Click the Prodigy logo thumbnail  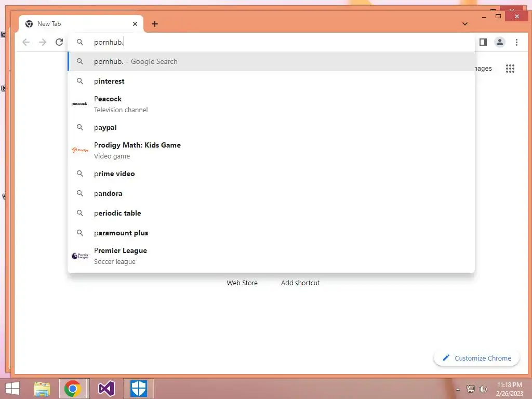(80, 150)
